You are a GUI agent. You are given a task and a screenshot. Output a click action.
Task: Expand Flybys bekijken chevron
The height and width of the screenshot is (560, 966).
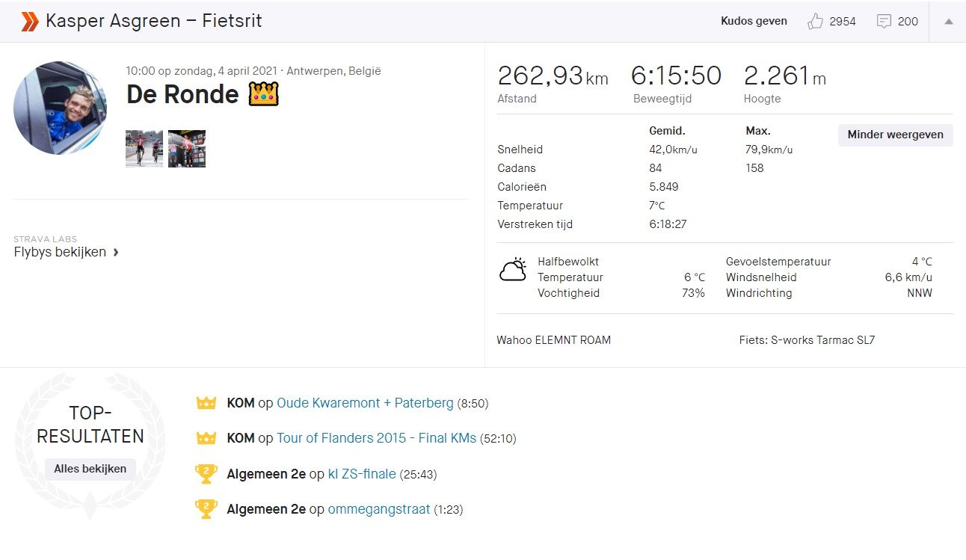[116, 253]
